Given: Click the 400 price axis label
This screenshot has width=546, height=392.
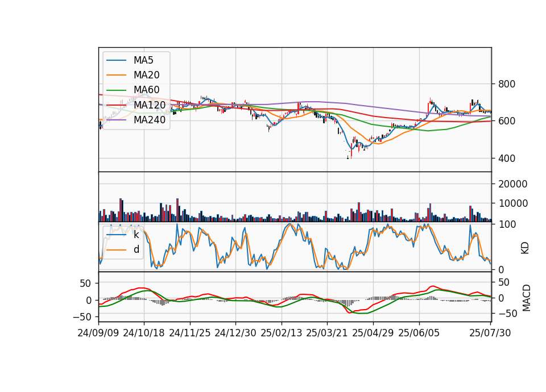Looking at the screenshot, I should [x=507, y=159].
